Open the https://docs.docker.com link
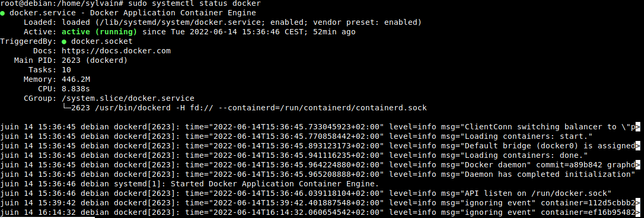The image size is (644, 218). pos(116,51)
